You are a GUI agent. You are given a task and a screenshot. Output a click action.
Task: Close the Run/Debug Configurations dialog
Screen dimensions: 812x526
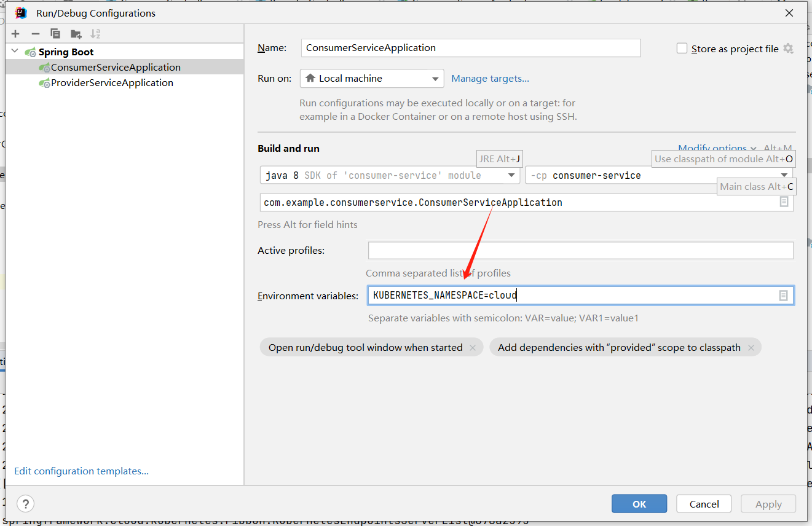pyautogui.click(x=789, y=13)
